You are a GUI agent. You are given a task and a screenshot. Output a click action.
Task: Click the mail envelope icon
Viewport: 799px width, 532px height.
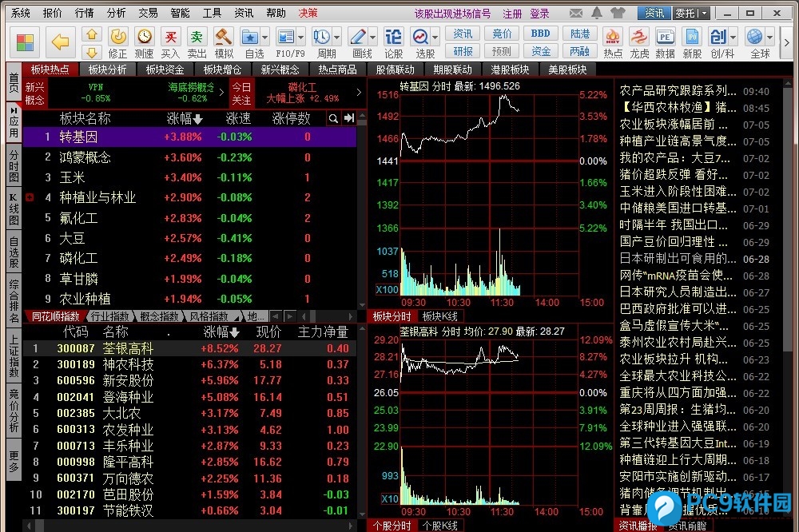576,14
